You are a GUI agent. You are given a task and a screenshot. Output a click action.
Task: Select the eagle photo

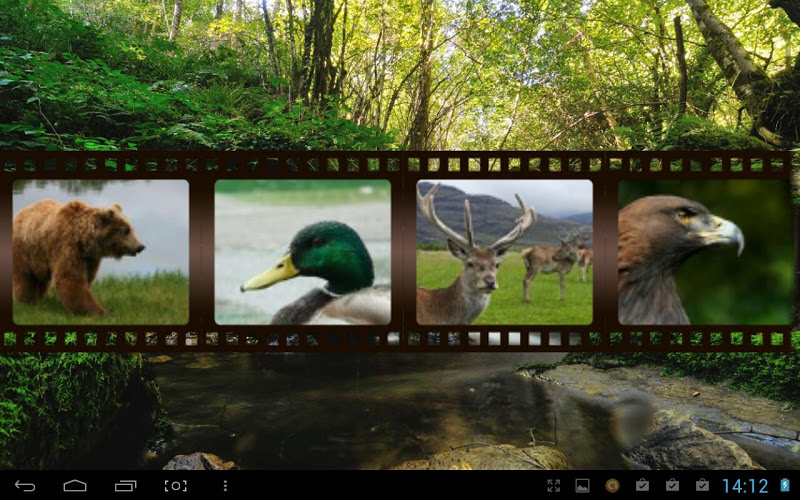pyautogui.click(x=706, y=252)
